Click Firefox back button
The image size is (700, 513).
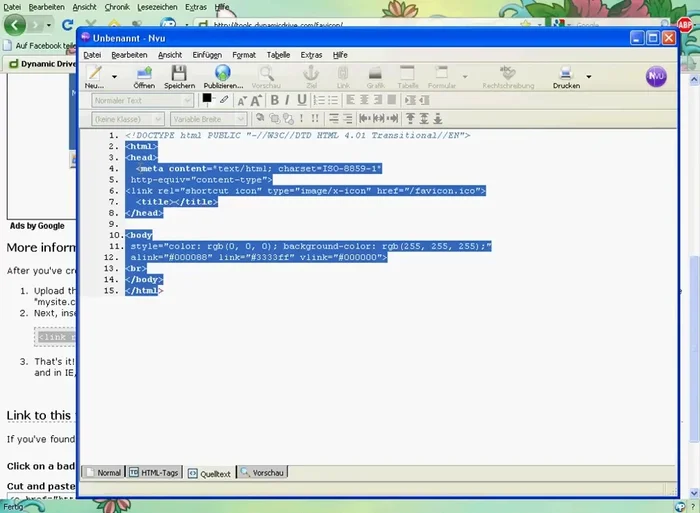[15, 25]
